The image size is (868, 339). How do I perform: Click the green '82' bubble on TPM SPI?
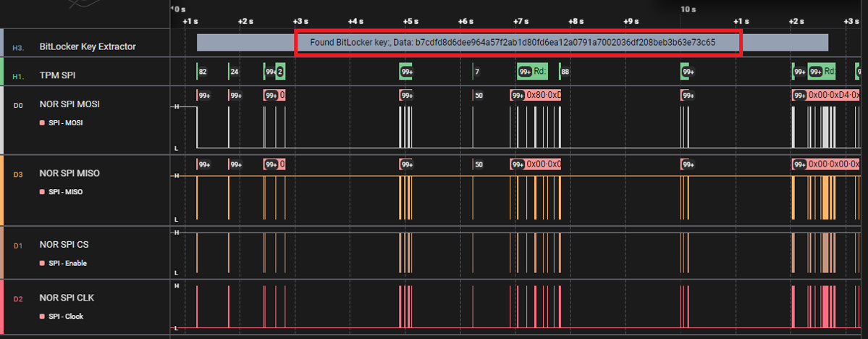click(203, 72)
